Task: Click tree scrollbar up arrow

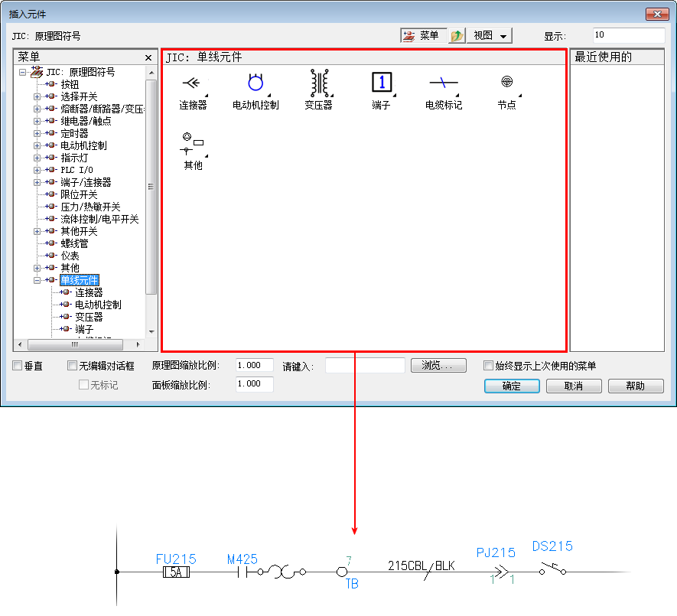Action: 151,73
